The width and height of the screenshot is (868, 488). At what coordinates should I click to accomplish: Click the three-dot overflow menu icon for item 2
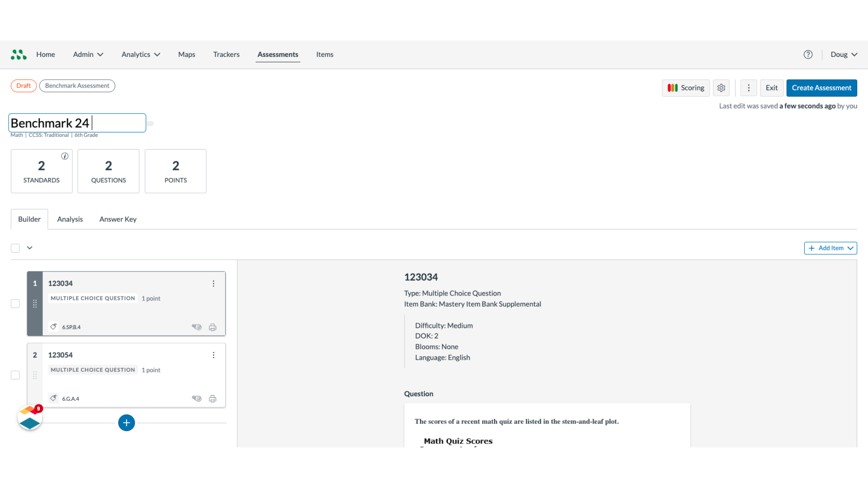point(213,355)
